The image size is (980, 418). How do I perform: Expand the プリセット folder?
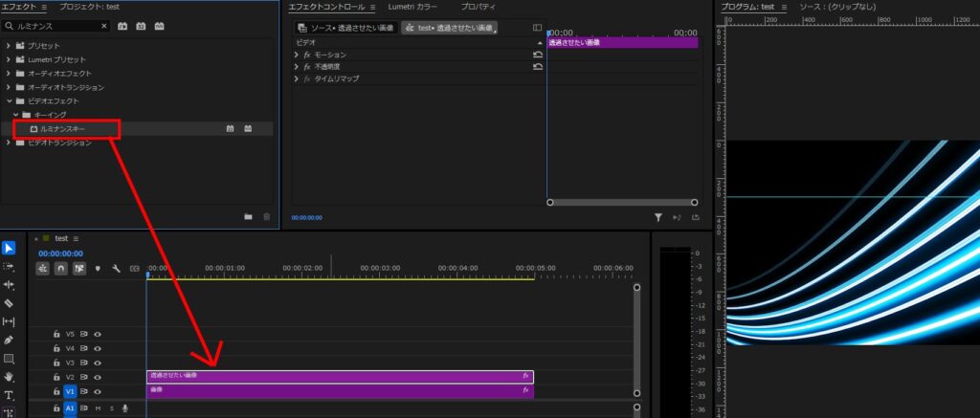(x=9, y=46)
